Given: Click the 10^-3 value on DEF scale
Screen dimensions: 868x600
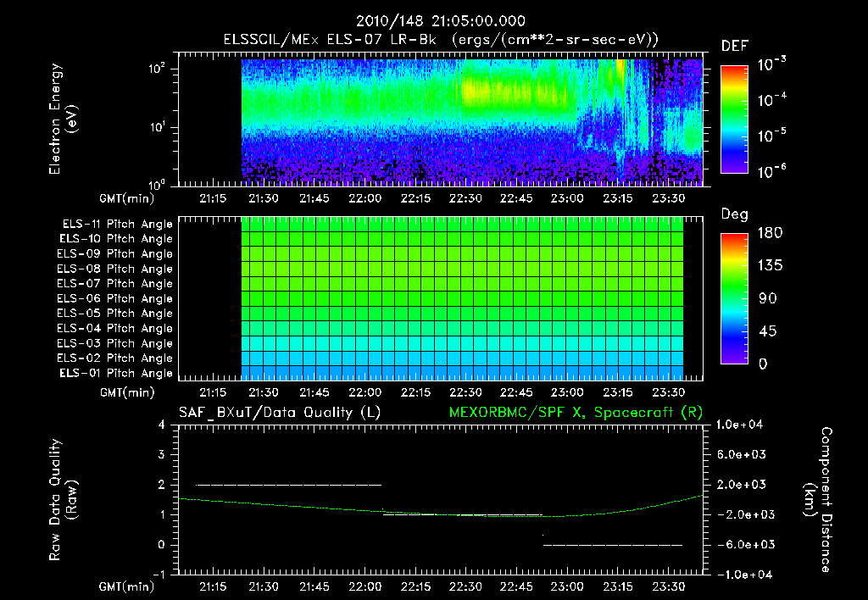Looking at the screenshot, I should [771, 64].
